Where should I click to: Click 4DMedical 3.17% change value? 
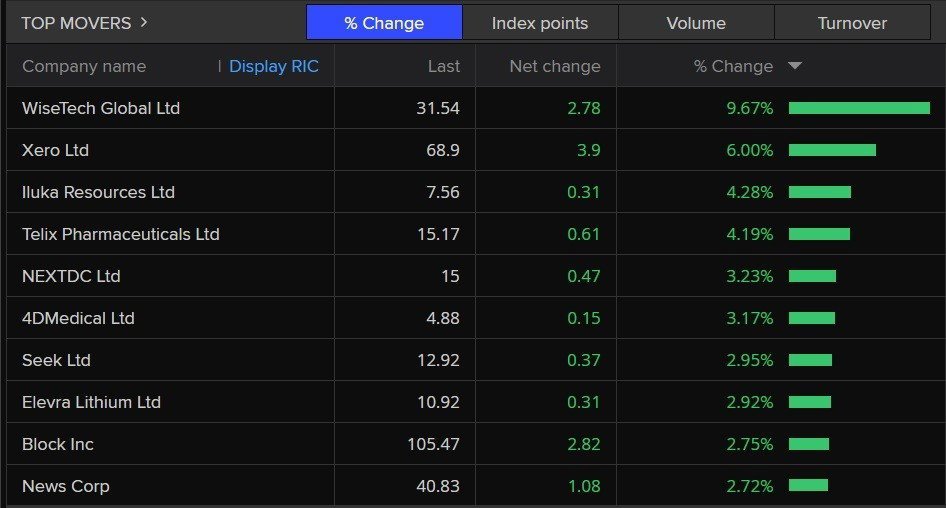click(x=749, y=318)
